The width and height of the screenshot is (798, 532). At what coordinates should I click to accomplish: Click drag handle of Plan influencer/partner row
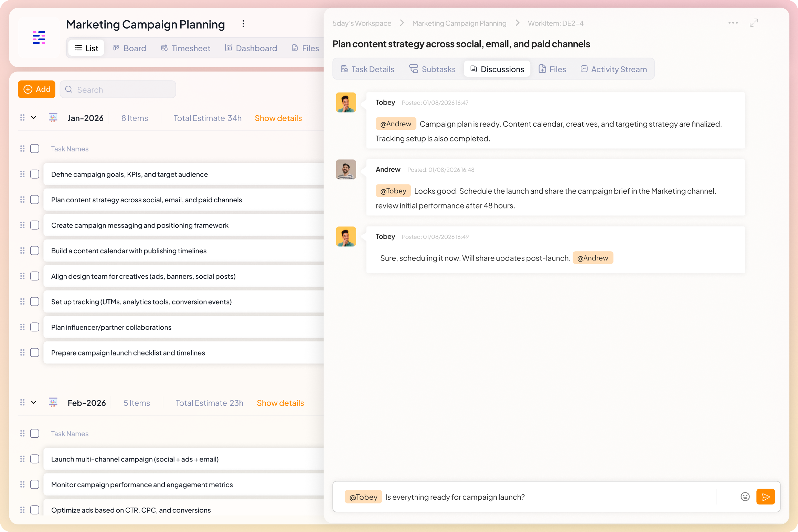tap(22, 327)
